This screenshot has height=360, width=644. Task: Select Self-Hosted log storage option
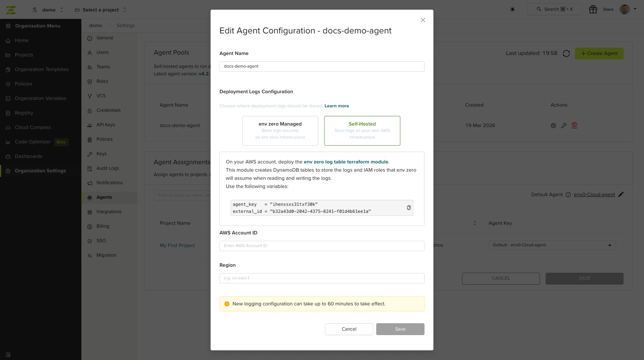[x=362, y=130]
